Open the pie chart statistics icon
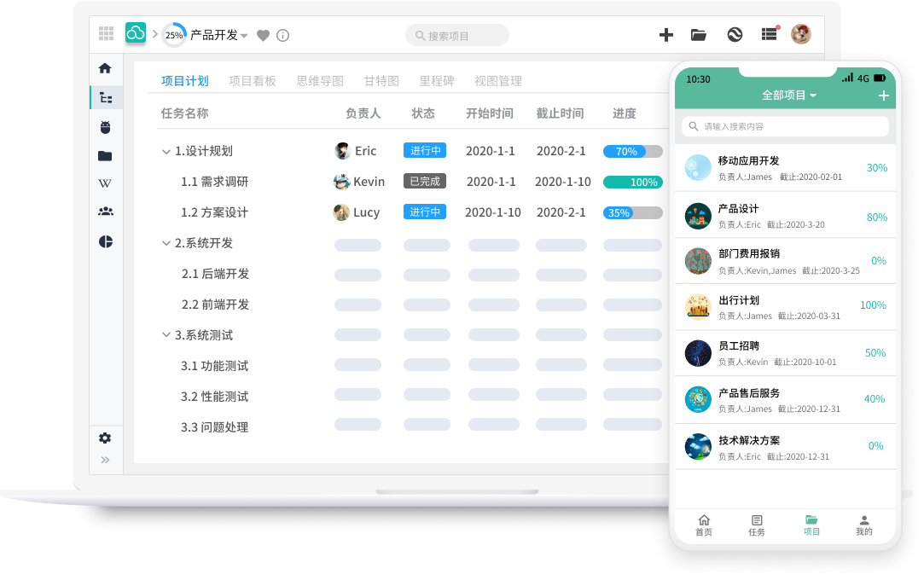The height and width of the screenshot is (580, 924). (105, 241)
